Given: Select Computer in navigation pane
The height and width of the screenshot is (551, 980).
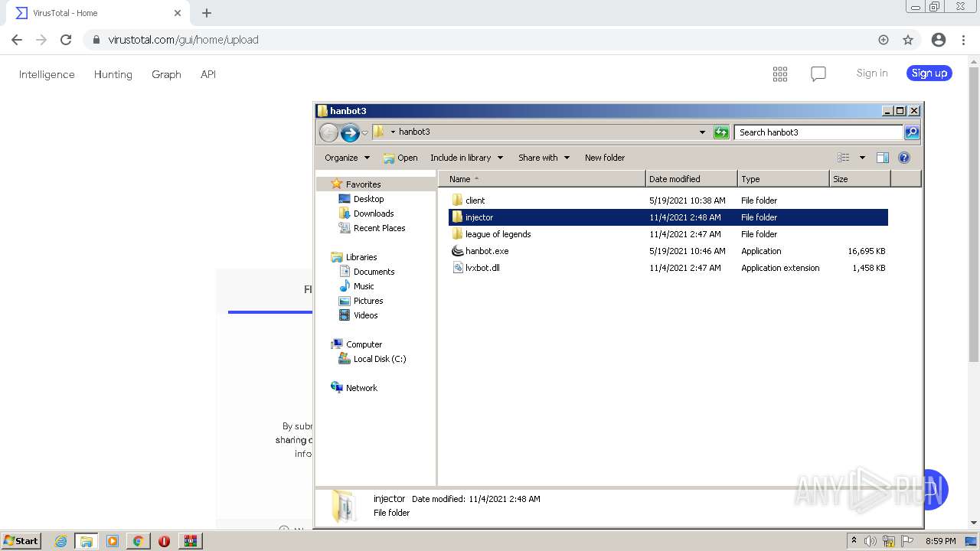Looking at the screenshot, I should pos(364,344).
